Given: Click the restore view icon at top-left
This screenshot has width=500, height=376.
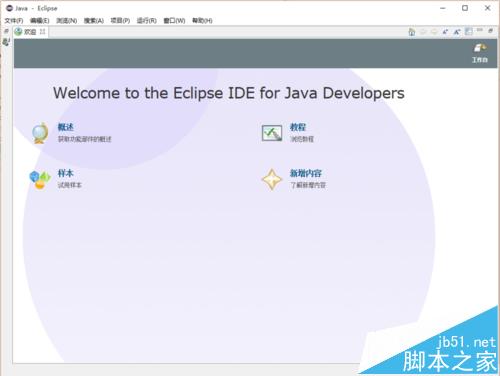Looking at the screenshot, I should (x=6, y=31).
